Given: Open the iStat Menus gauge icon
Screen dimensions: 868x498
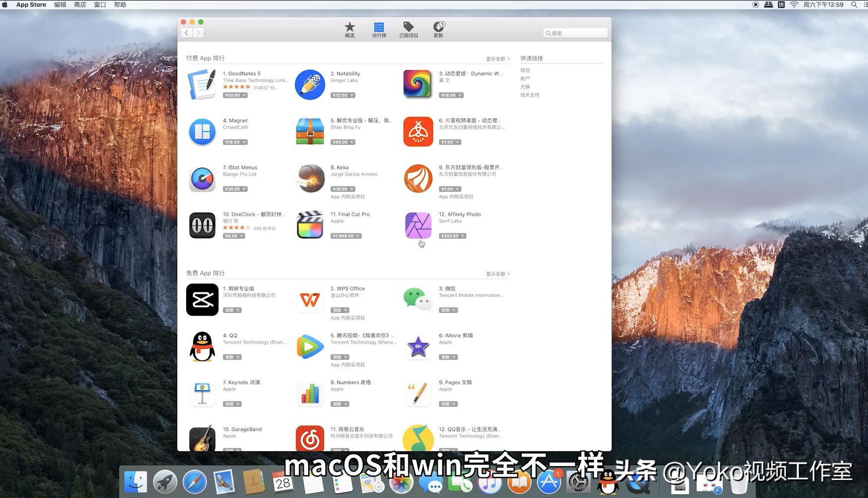Looking at the screenshot, I should click(202, 179).
